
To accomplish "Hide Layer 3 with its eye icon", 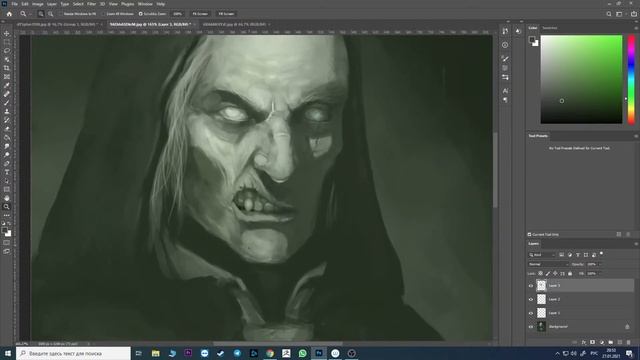I will [531, 286].
